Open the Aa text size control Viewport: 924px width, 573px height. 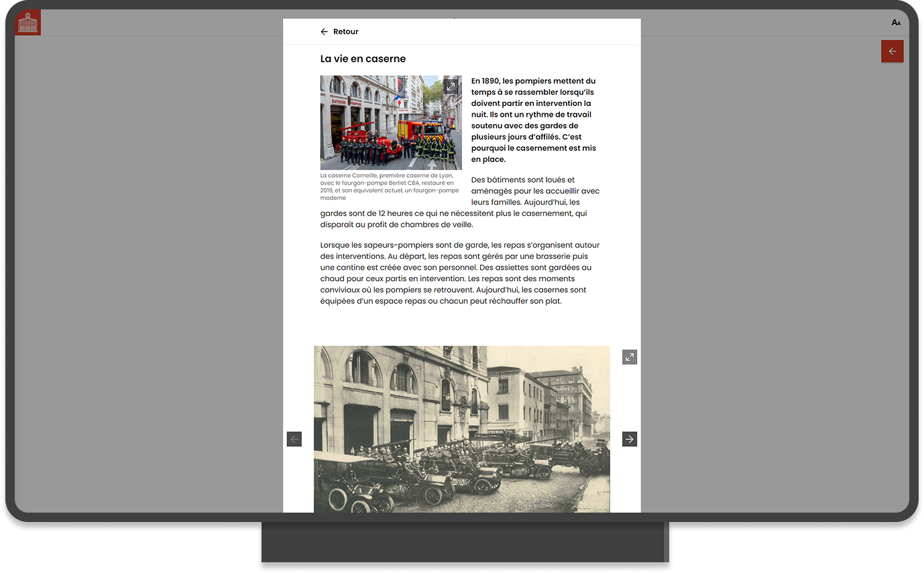click(896, 23)
